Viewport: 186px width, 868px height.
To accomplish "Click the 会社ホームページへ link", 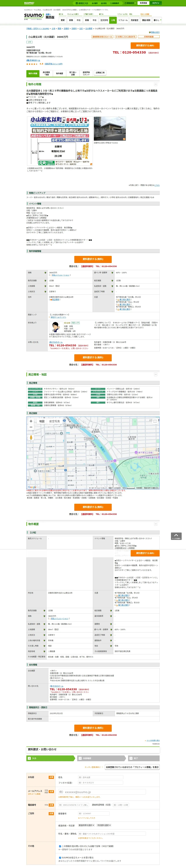I will (58, 317).
